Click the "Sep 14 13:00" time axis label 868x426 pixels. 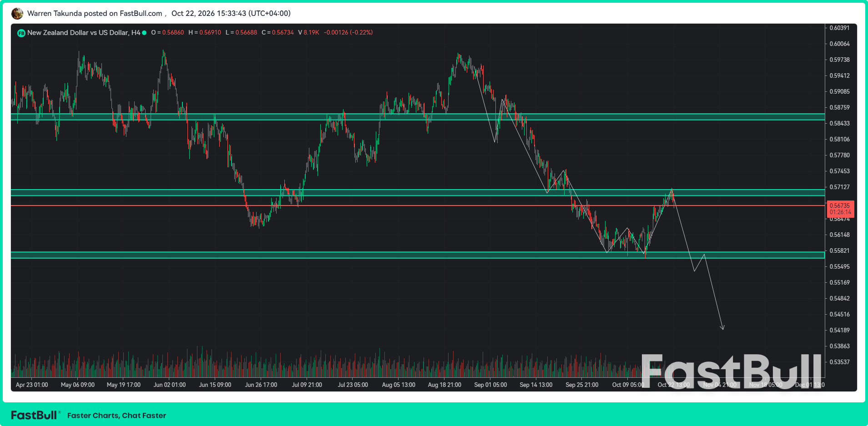536,385
